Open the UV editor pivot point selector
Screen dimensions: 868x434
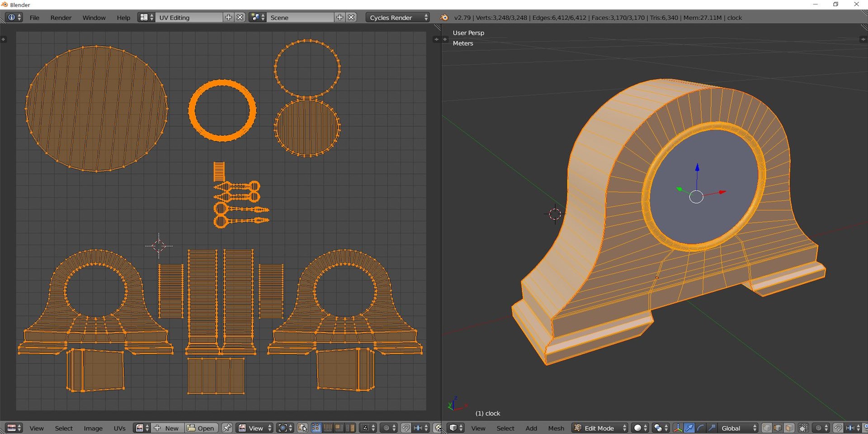[285, 428]
